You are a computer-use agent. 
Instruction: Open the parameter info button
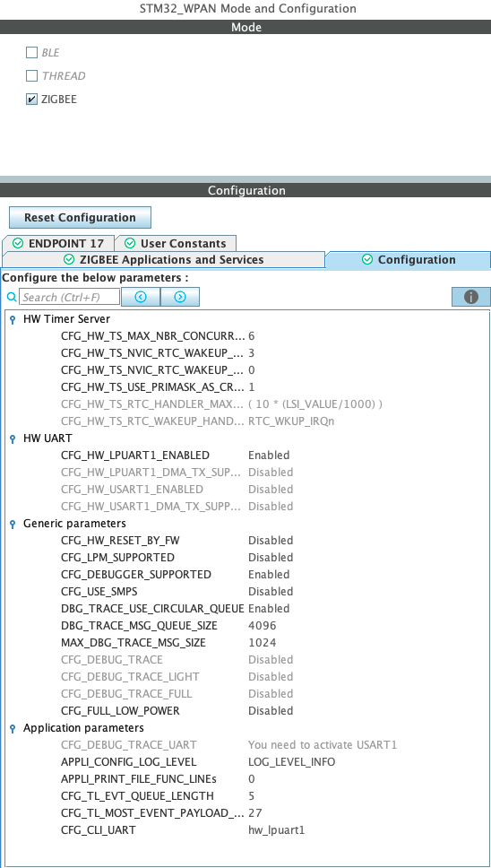[471, 298]
